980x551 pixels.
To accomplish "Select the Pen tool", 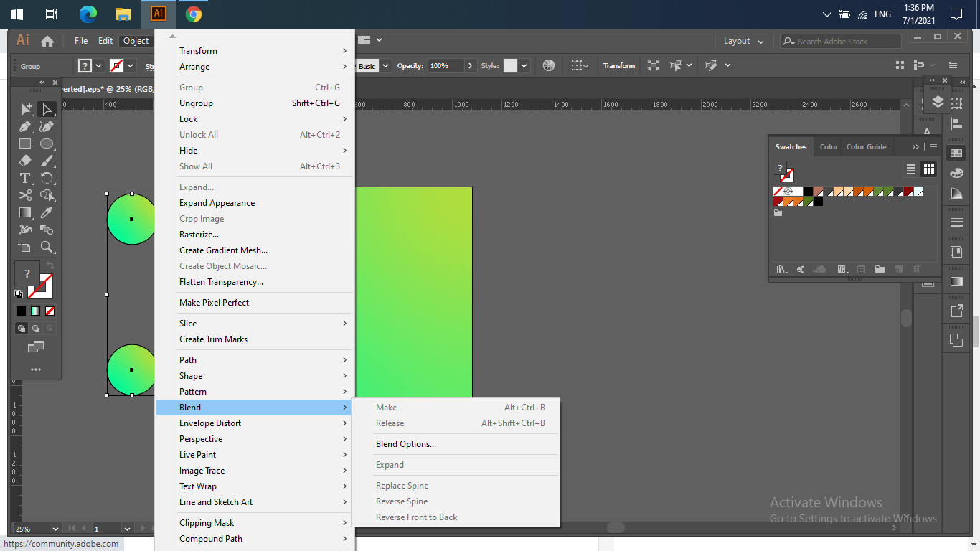I will point(26,127).
